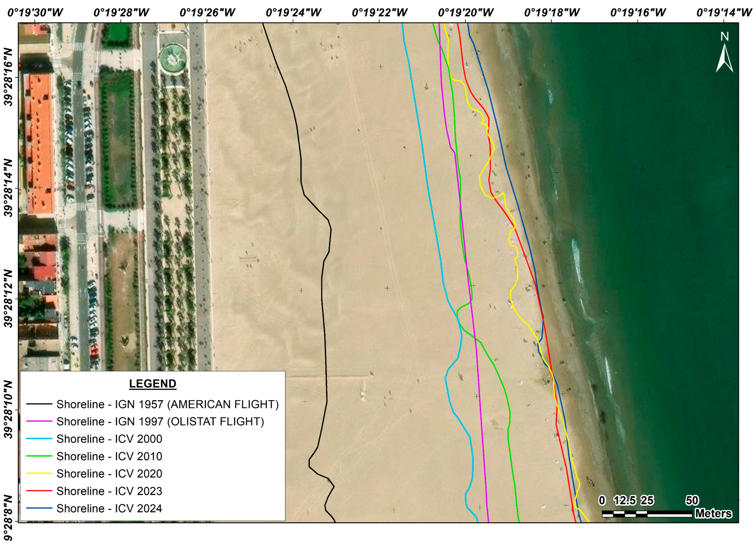Click the LEGEND title heading
Screen dimensions: 756x545
pos(152,383)
